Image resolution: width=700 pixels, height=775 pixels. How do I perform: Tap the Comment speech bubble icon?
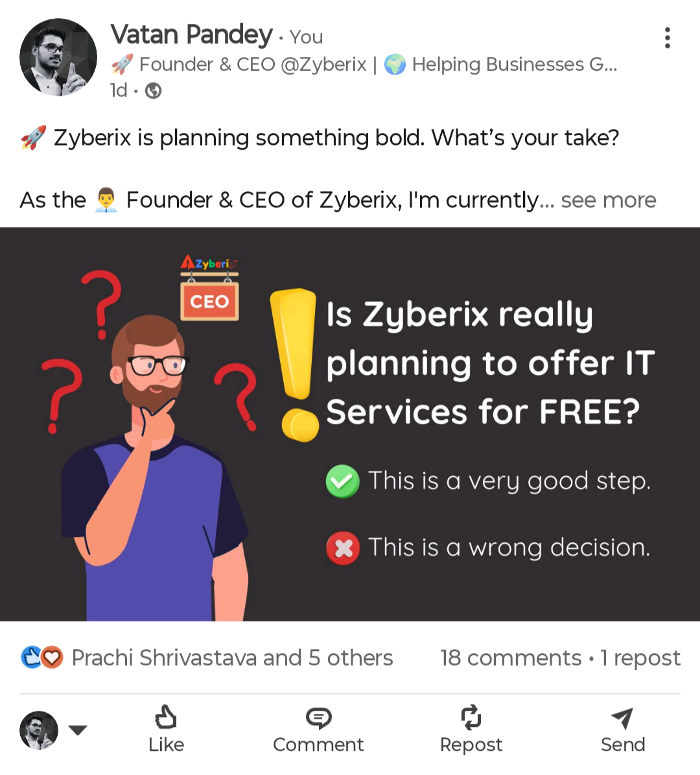point(318,718)
